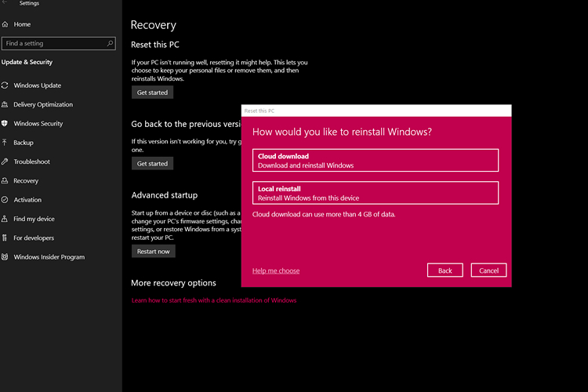This screenshot has width=588, height=392.
Task: Choose Cloud download option
Action: pos(376,161)
